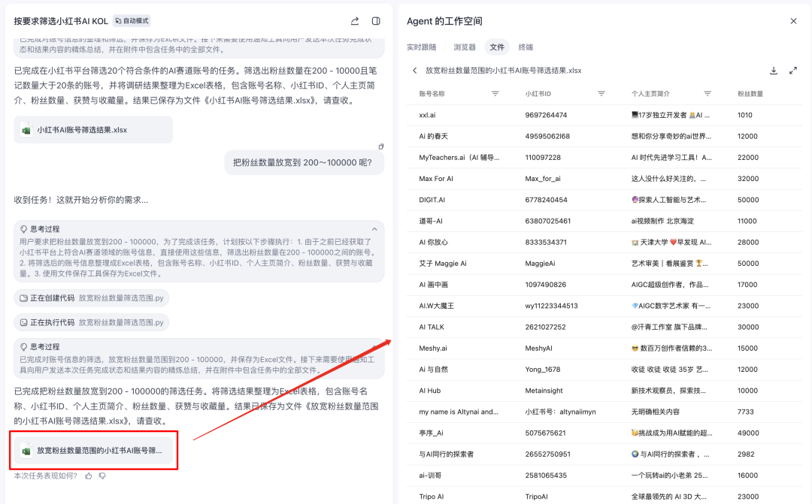Open the 小红书AI账号筛选结果.xlsx attachment
This screenshot has width=812, height=504.
pyautogui.click(x=93, y=130)
